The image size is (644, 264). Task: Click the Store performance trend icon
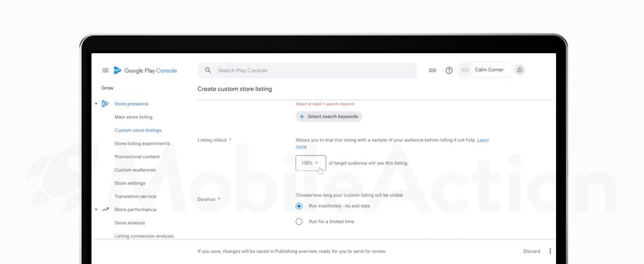(105, 210)
